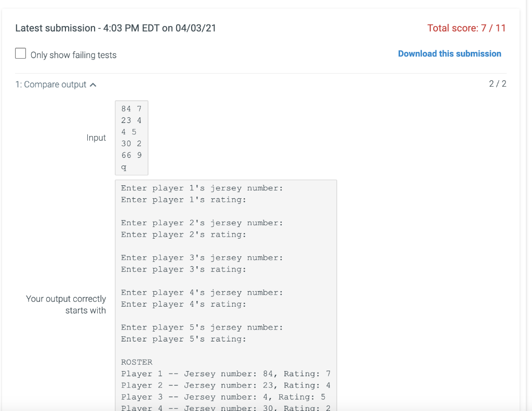Click the "Your output correctly starts with" label
Viewport: 532px width, 411px height.
66,305
